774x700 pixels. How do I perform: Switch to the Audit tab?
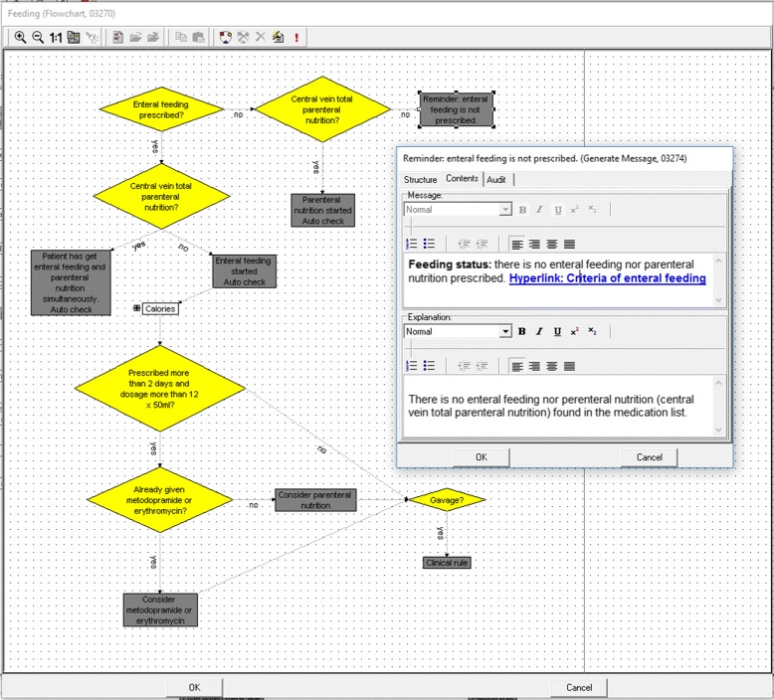coord(496,179)
